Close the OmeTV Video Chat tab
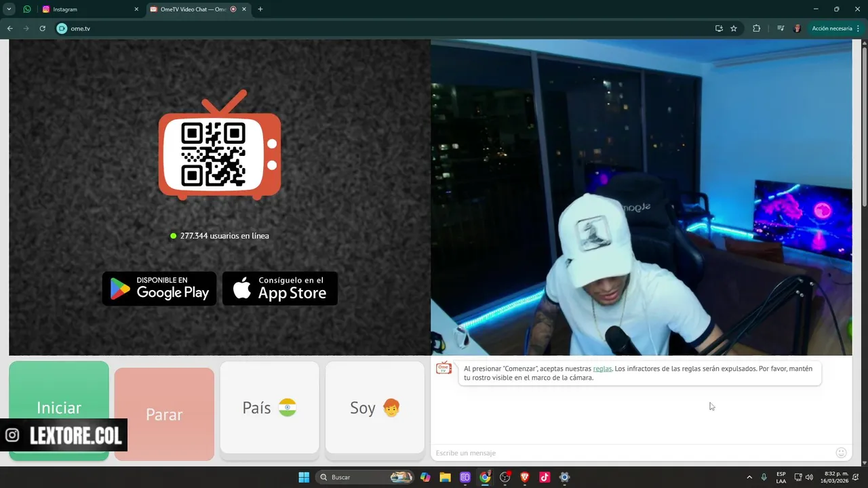 click(245, 9)
